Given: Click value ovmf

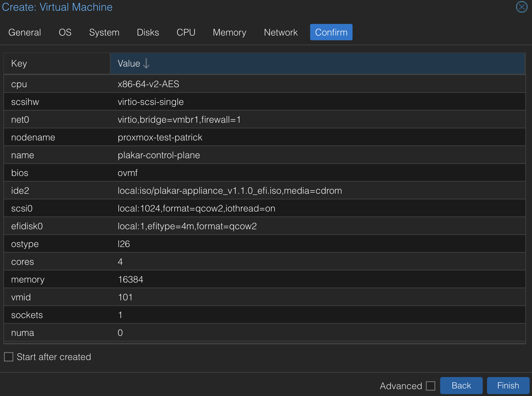Looking at the screenshot, I should [x=127, y=173].
